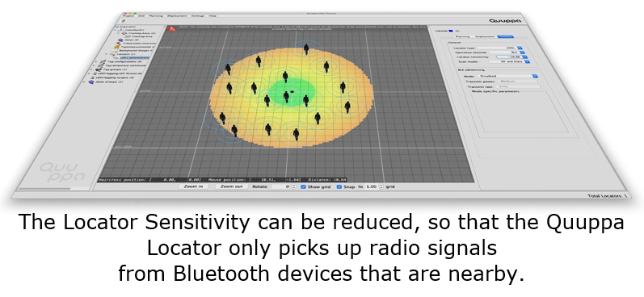Click the Zoom in button

(193, 186)
